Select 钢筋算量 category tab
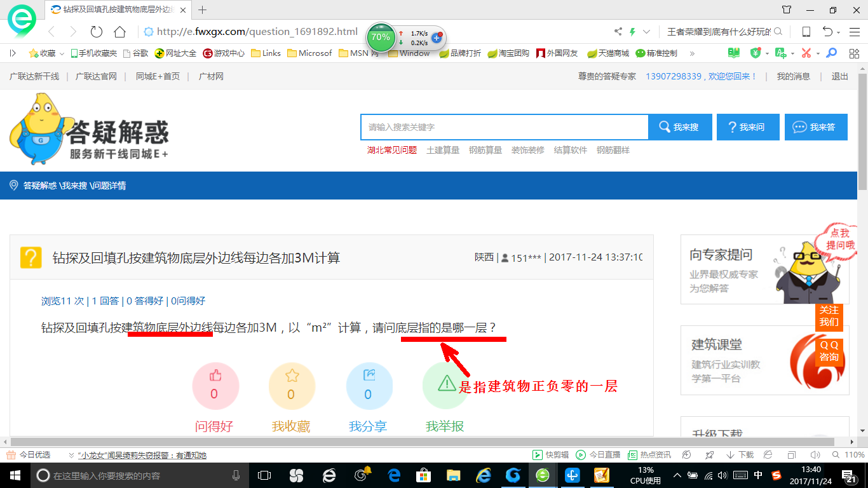 coord(485,151)
